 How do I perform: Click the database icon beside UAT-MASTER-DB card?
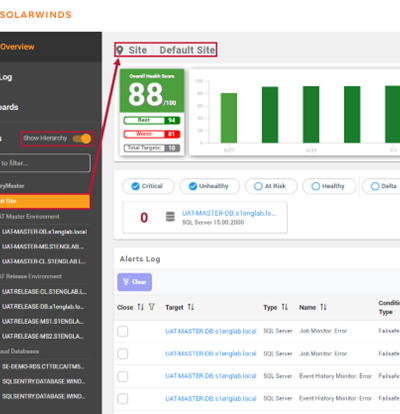pyautogui.click(x=170, y=217)
